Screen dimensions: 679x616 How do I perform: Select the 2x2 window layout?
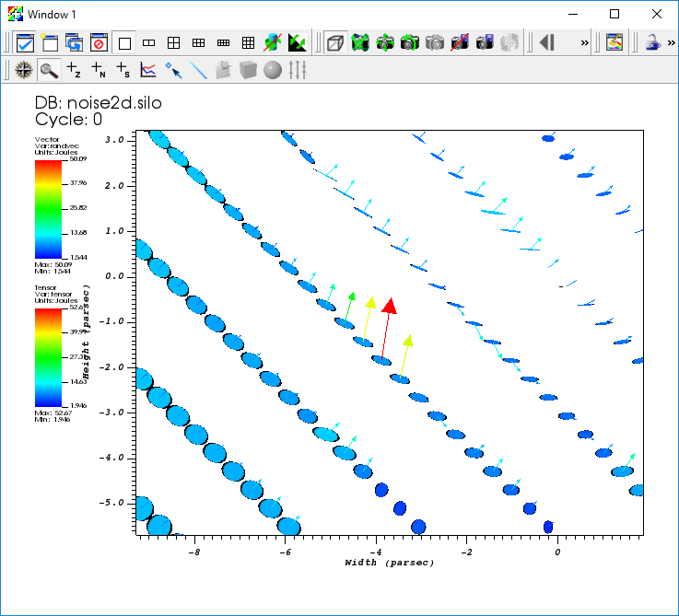click(x=173, y=43)
